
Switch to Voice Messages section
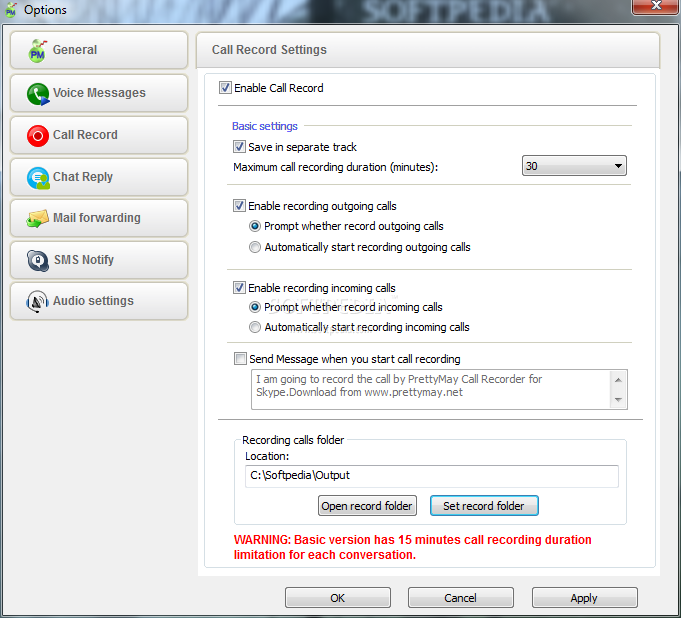(99, 93)
